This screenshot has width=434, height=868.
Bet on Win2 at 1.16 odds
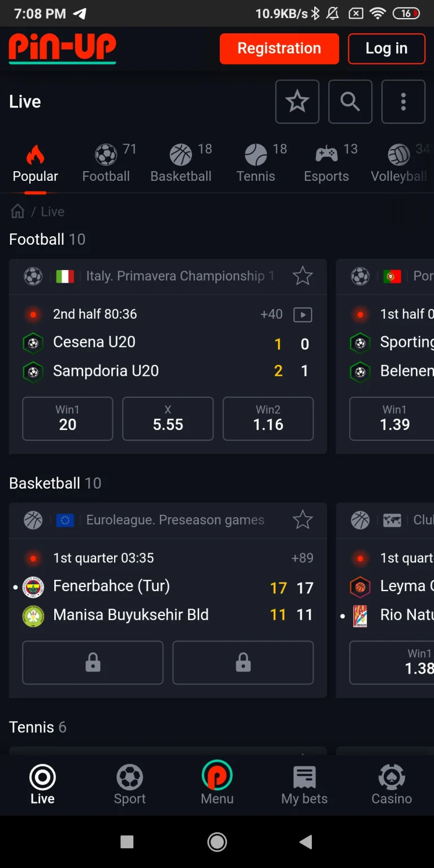point(268,419)
